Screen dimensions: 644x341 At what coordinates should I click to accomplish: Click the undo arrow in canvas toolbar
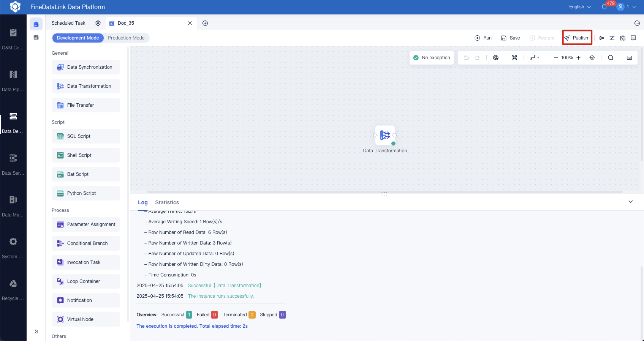click(467, 58)
